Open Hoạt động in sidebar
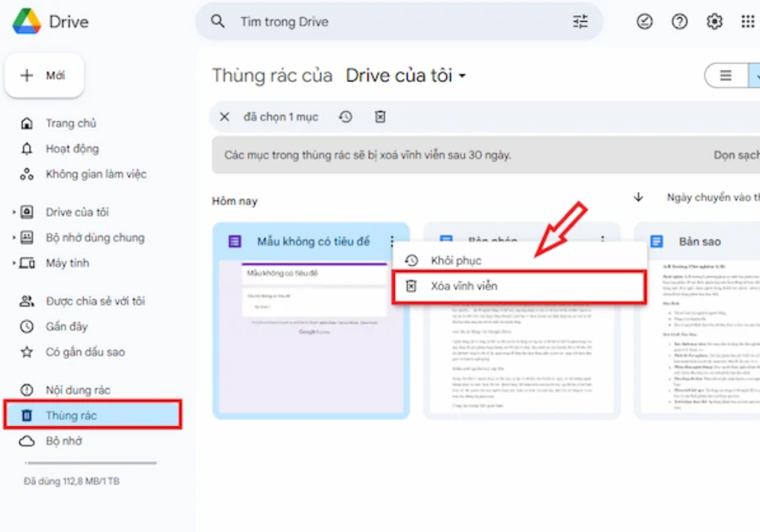 click(72, 149)
